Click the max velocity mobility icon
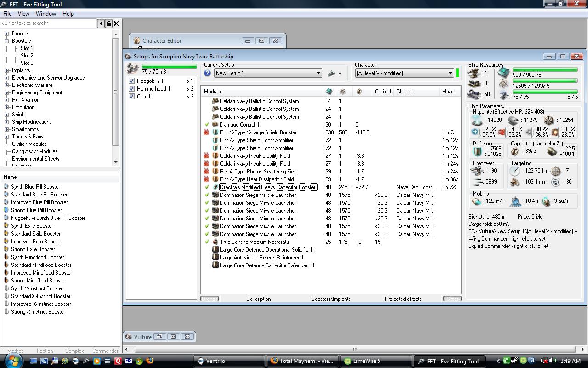 click(x=477, y=201)
